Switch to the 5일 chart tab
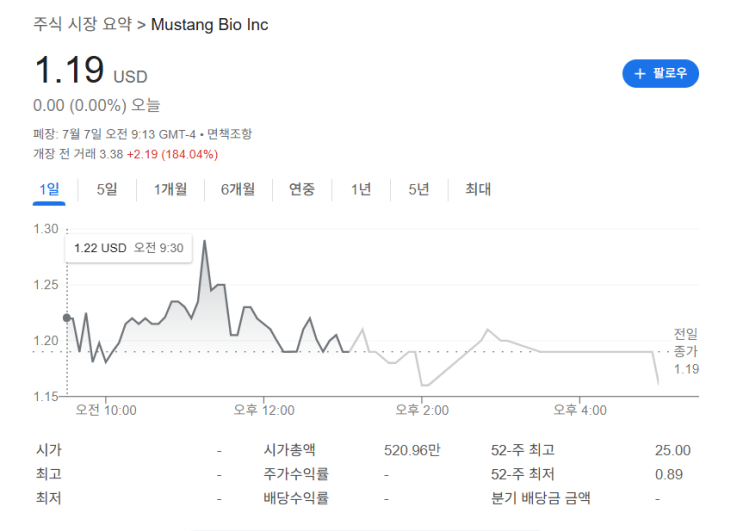The image size is (743, 531). 107,189
